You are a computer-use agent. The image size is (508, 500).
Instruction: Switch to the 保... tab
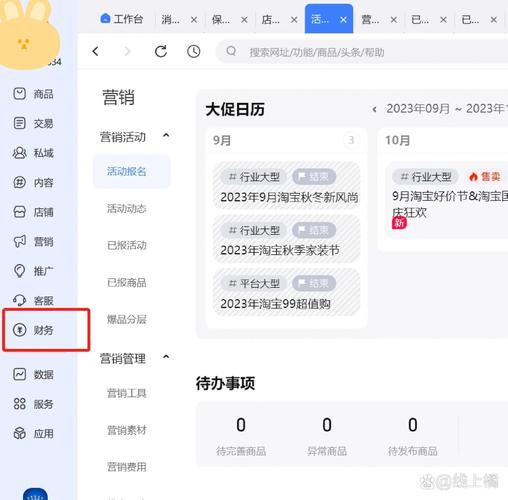tap(221, 20)
